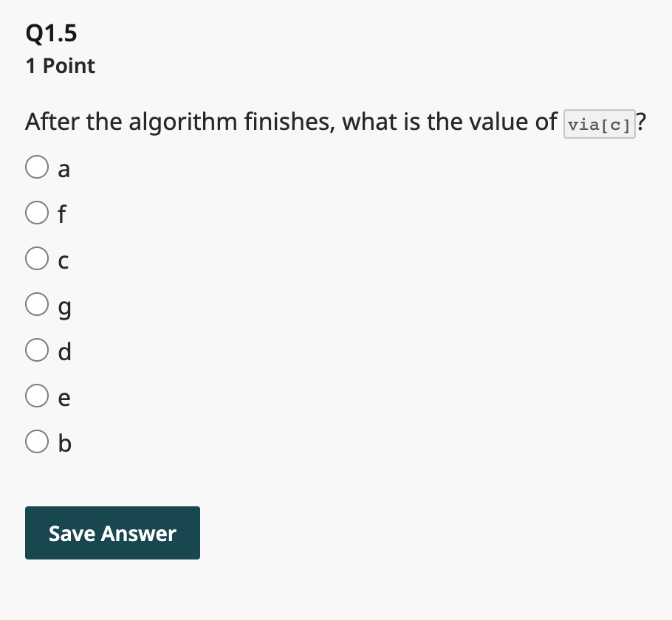This screenshot has width=672, height=620.
Task: Select answer option f
Action: click(x=37, y=213)
